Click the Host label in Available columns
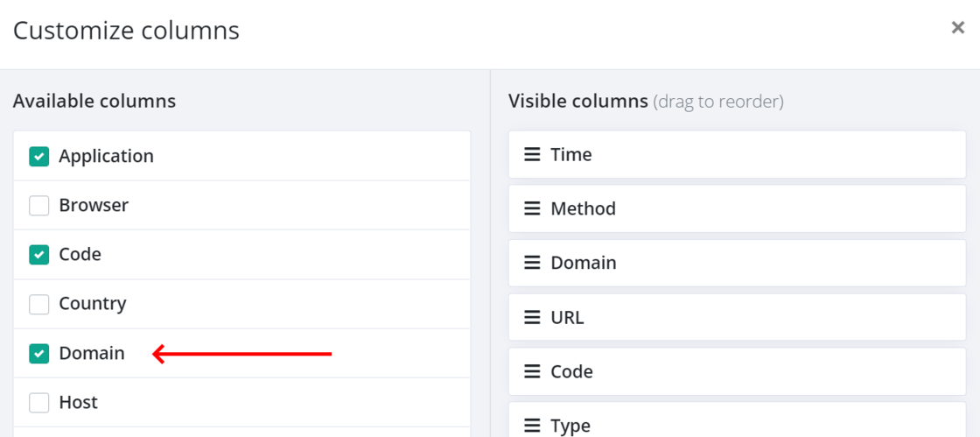Screen dimensions: 980x437 point(78,403)
